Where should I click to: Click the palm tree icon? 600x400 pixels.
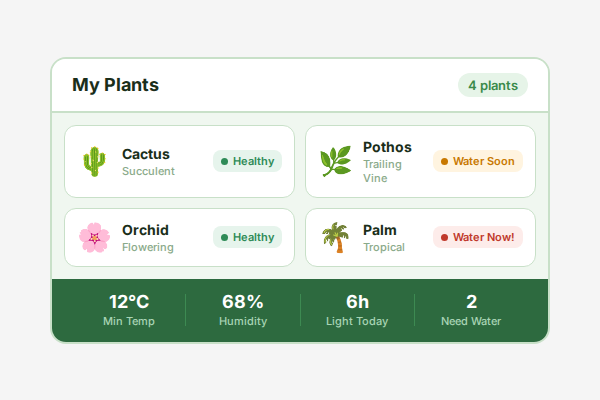[x=335, y=237]
